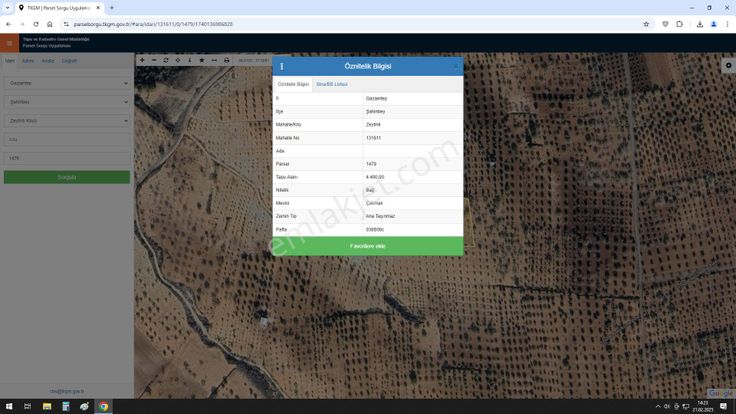Switch to the İdari tab
Image resolution: width=736 pixels, height=414 pixels.
click(x=10, y=61)
